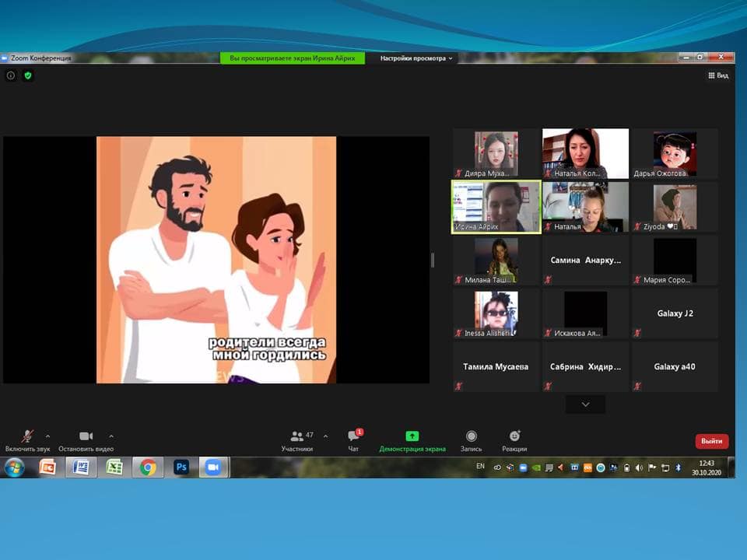The image size is (747, 560).
Task: Click the green screen-viewing notification bar
Action: coord(293,58)
